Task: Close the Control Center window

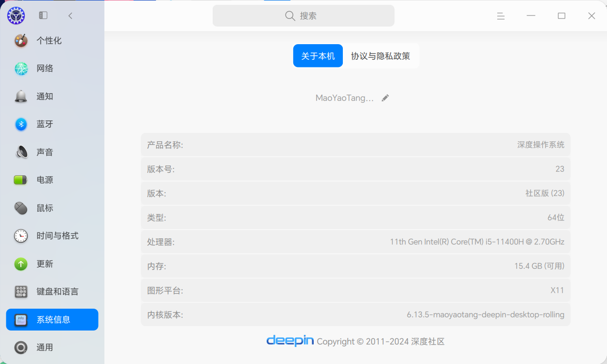Action: [591, 16]
